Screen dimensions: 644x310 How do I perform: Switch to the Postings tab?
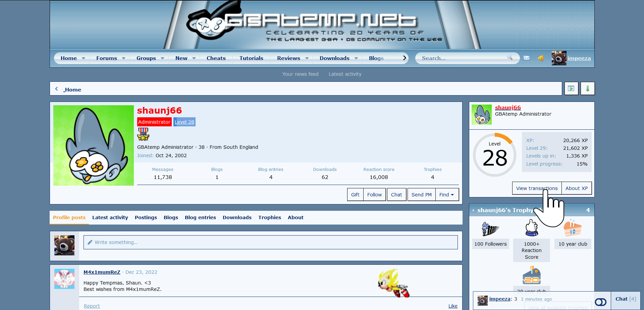pyautogui.click(x=146, y=218)
